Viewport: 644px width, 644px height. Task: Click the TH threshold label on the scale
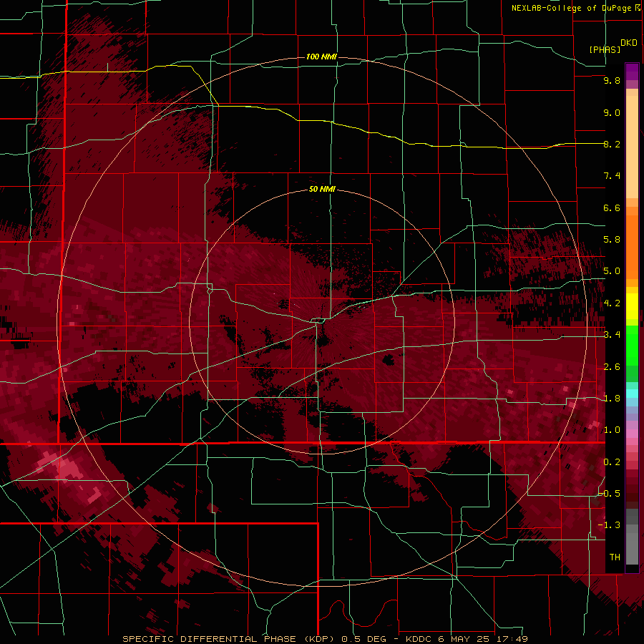[x=615, y=557]
